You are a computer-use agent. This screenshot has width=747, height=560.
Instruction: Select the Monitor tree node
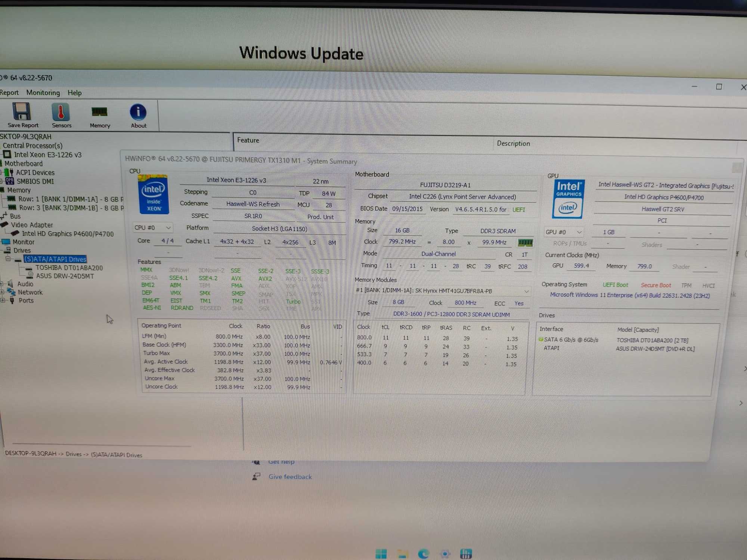tap(23, 242)
